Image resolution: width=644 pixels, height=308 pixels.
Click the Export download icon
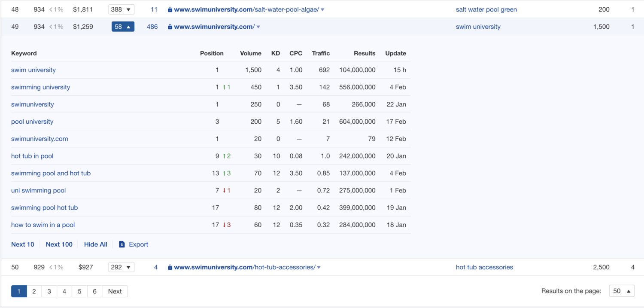point(122,244)
